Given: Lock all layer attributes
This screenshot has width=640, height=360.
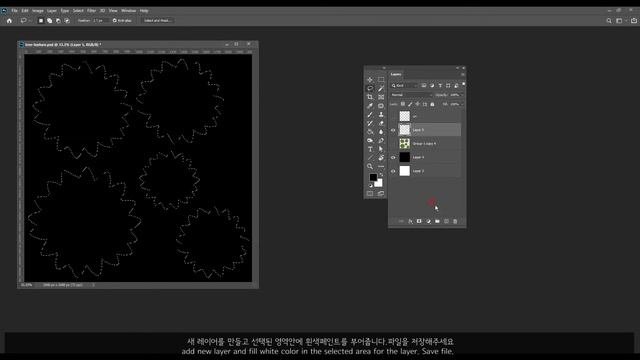Looking at the screenshot, I should pos(432,104).
